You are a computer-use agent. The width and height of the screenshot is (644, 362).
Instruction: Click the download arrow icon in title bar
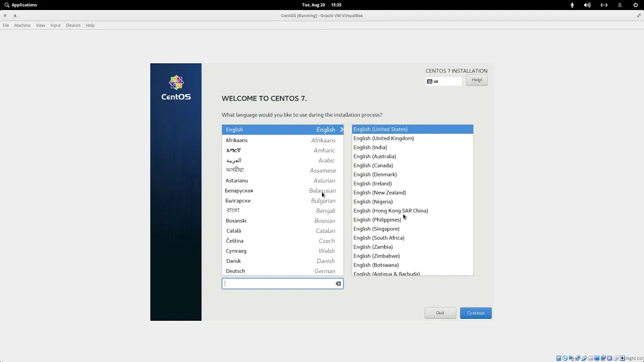(15, 16)
